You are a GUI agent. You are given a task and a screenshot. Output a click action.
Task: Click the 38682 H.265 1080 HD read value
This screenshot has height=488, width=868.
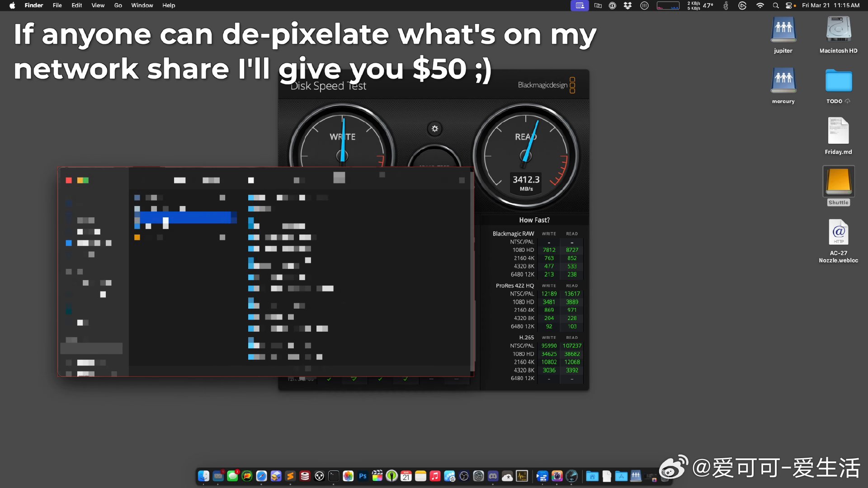point(572,354)
